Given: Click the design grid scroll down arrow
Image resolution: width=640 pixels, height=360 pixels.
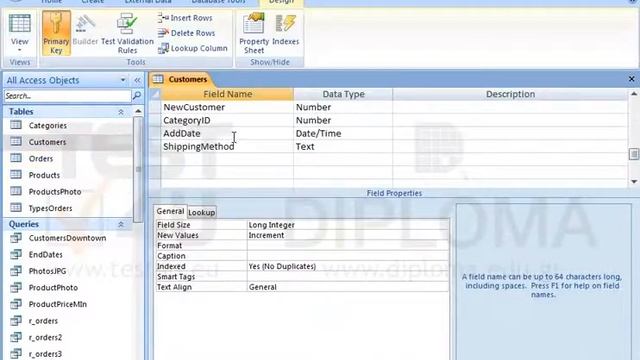Looking at the screenshot, I should point(634,182).
